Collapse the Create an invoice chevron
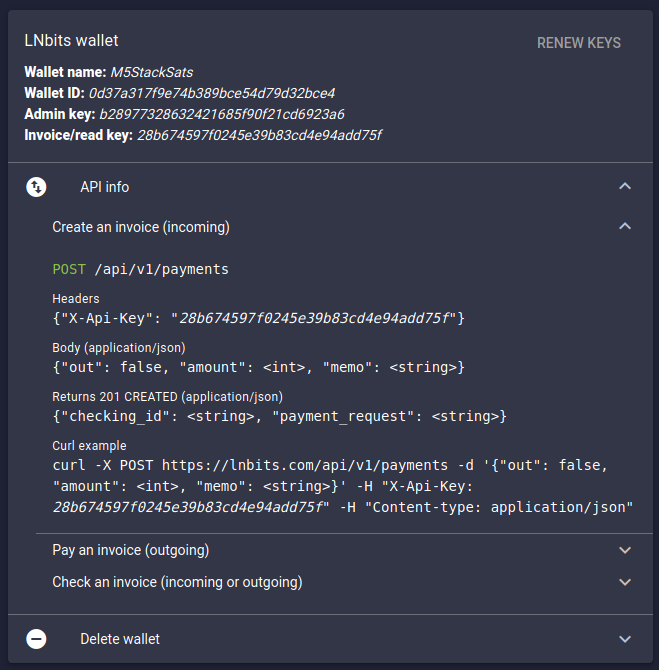The image size is (659, 670). tap(625, 227)
